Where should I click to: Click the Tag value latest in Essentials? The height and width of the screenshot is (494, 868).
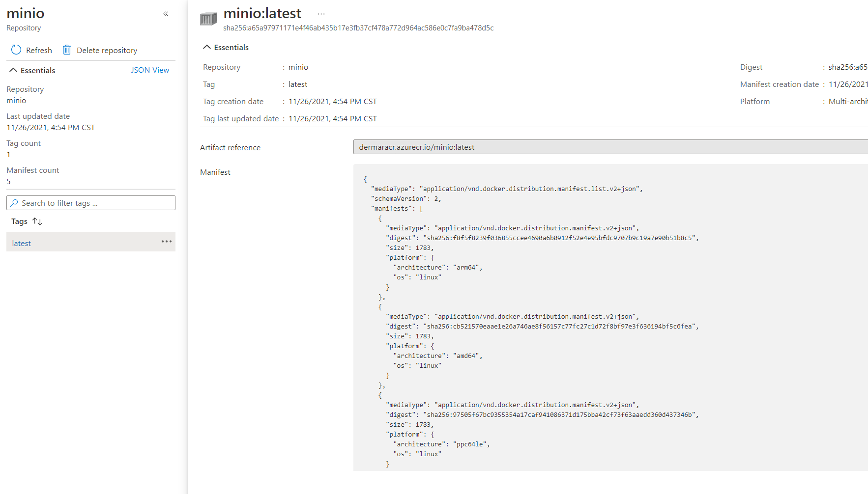298,84
